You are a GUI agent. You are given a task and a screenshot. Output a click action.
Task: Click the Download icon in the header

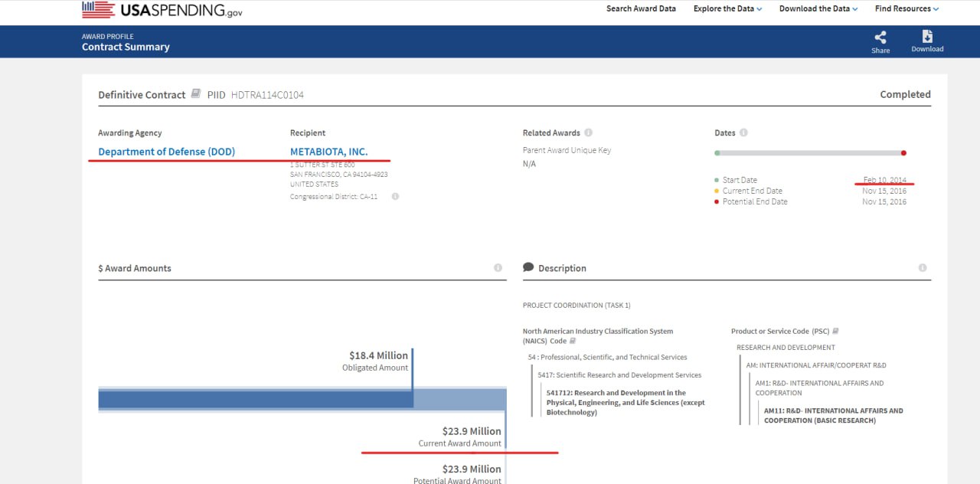point(927,36)
